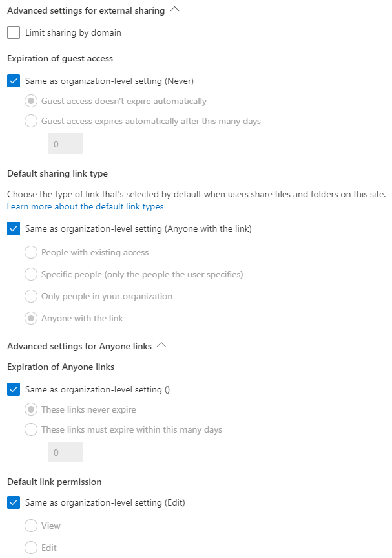
Task: Collapse Advanced settings for Anyone links
Action: pos(161,345)
